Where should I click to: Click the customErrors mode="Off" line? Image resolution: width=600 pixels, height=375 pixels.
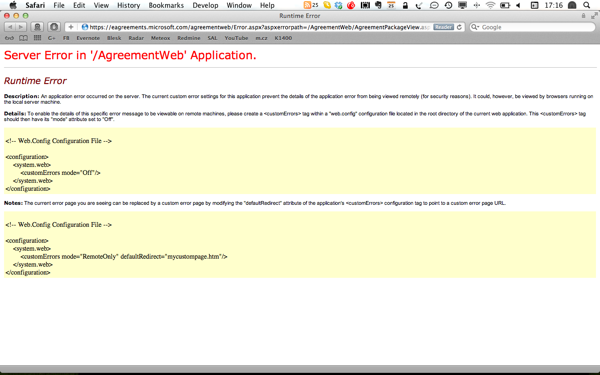(60, 173)
